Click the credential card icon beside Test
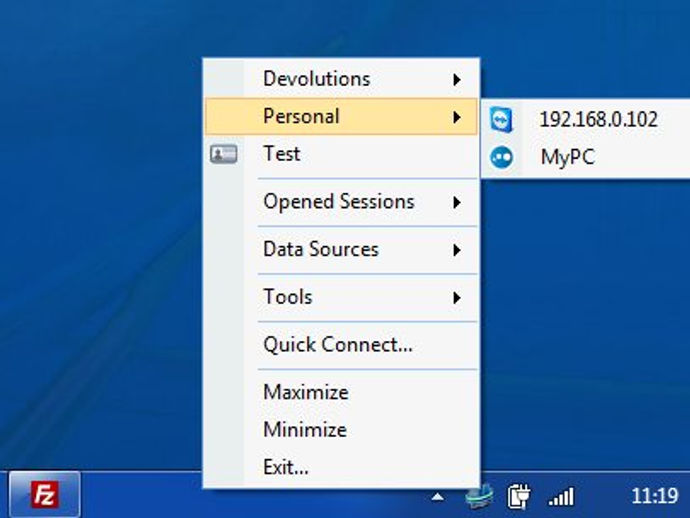The width and height of the screenshot is (690, 518). 224,154
